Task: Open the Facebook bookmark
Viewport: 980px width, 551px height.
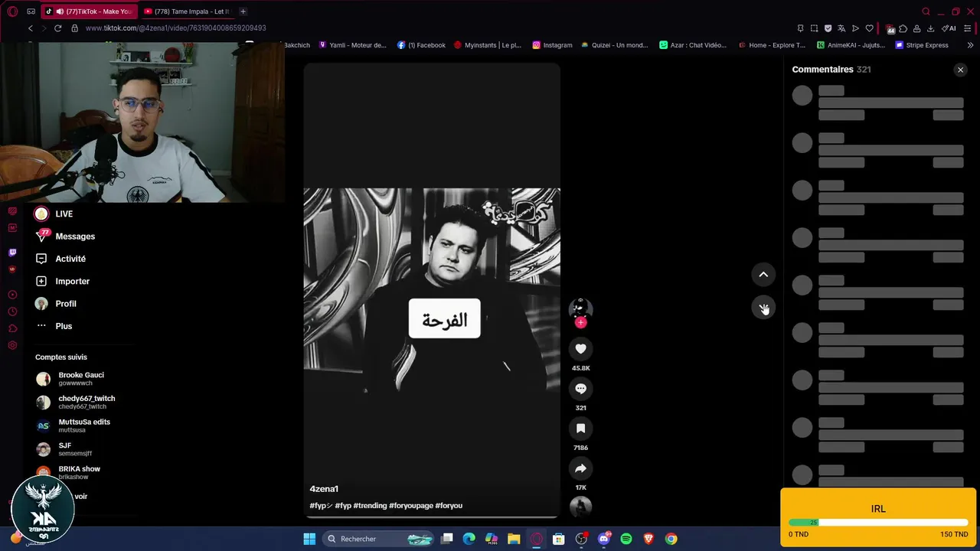Action: [421, 45]
